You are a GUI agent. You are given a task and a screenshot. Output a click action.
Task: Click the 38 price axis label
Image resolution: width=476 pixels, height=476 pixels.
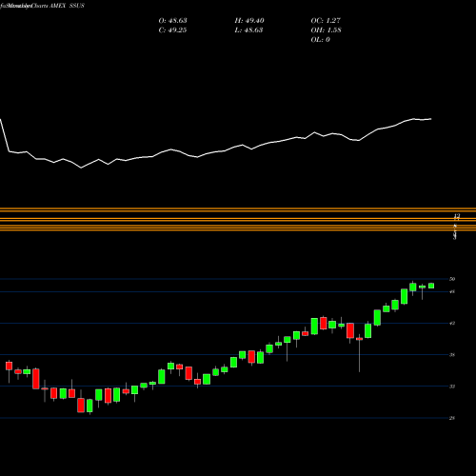tap(452, 355)
